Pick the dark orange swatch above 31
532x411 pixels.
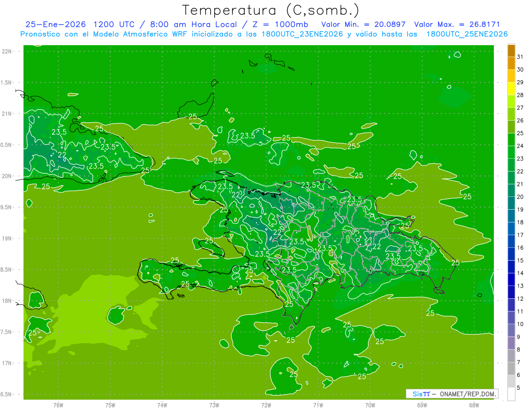(511, 51)
